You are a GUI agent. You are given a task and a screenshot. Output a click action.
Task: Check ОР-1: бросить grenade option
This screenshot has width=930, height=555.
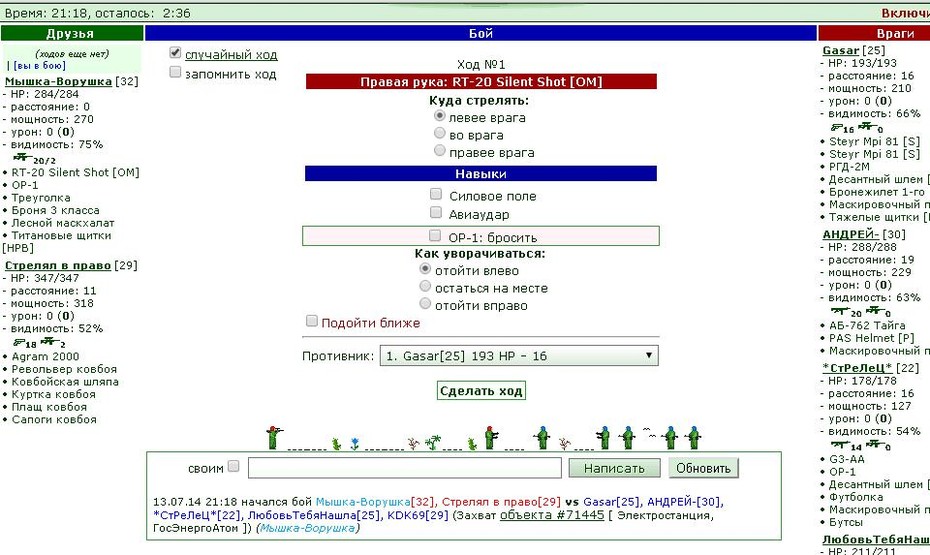(435, 236)
